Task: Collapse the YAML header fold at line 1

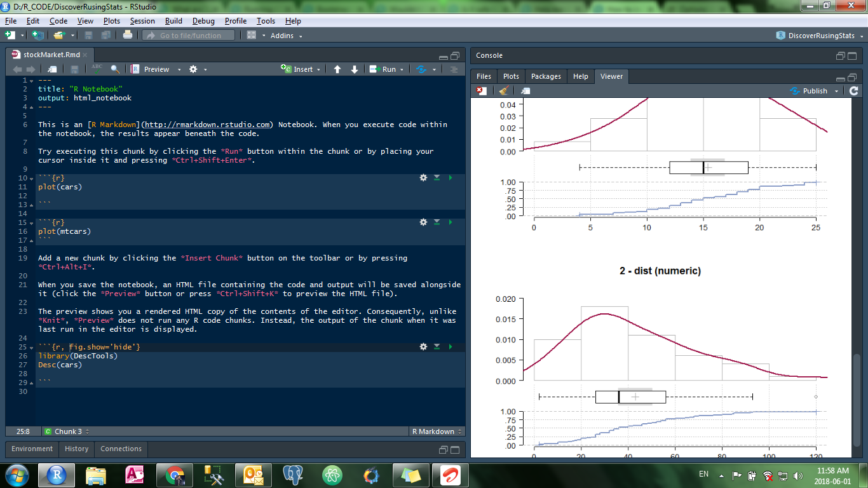Action: (32, 81)
